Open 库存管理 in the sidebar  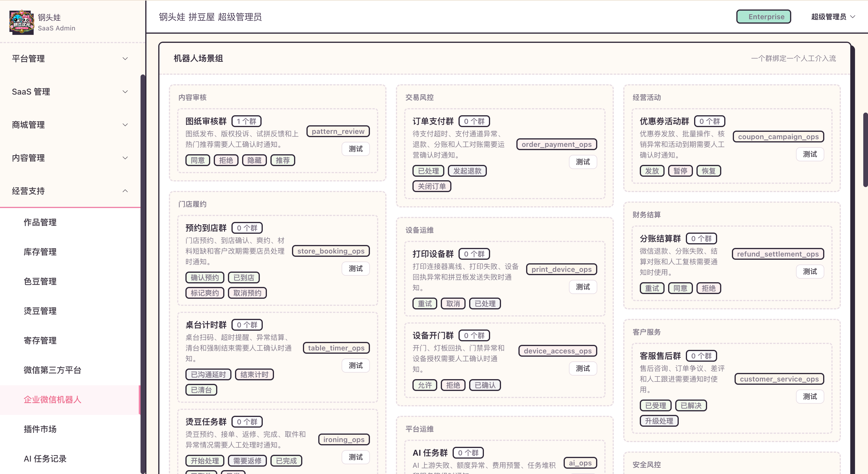[70, 252]
